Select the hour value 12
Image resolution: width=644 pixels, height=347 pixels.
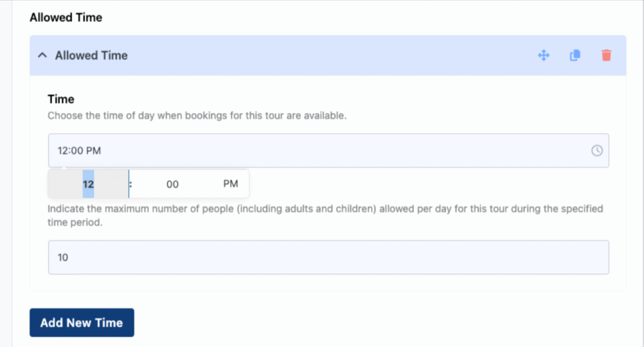[x=88, y=184]
